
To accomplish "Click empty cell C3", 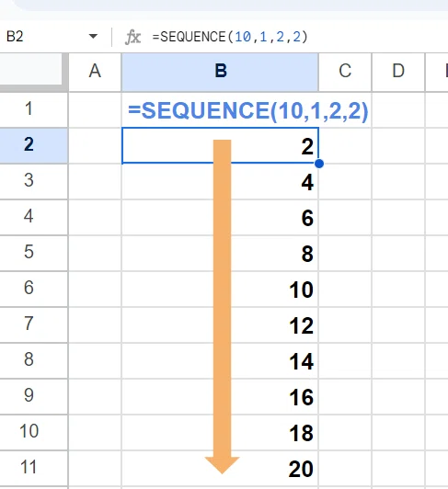I will pos(345,181).
